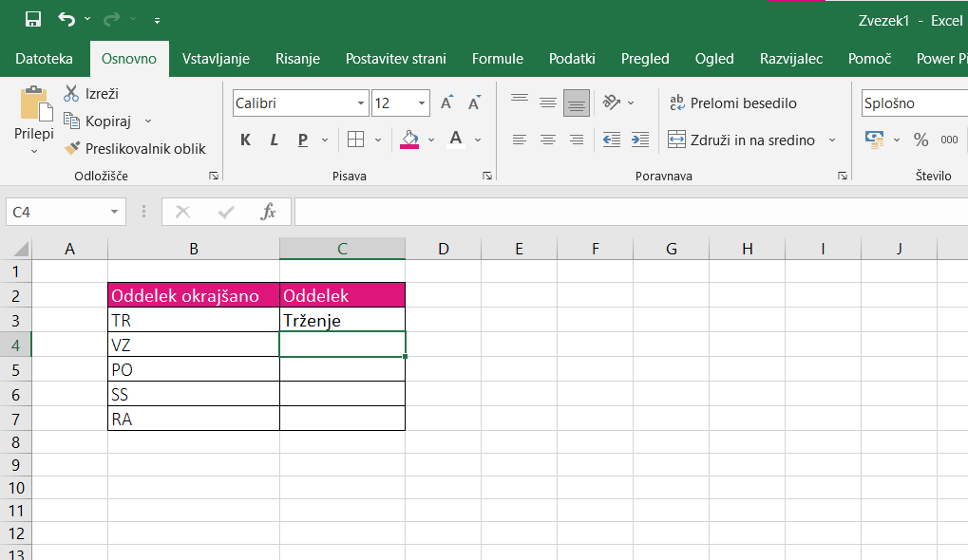Toggle Prelomi besedilo wrap text
968x560 pixels.
pyautogui.click(x=732, y=103)
